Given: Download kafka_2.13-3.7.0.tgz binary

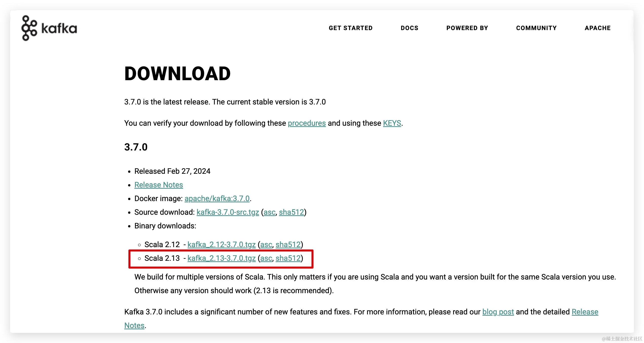Looking at the screenshot, I should pos(222,258).
